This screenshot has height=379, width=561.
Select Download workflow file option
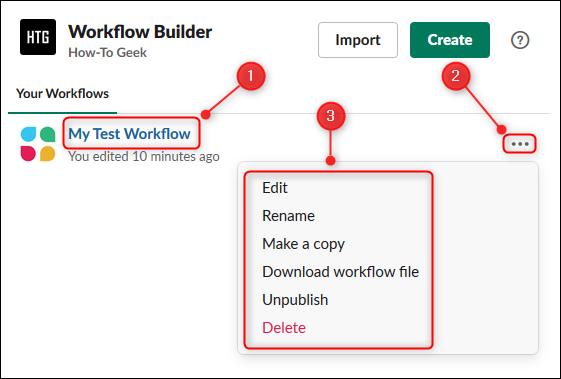(340, 272)
